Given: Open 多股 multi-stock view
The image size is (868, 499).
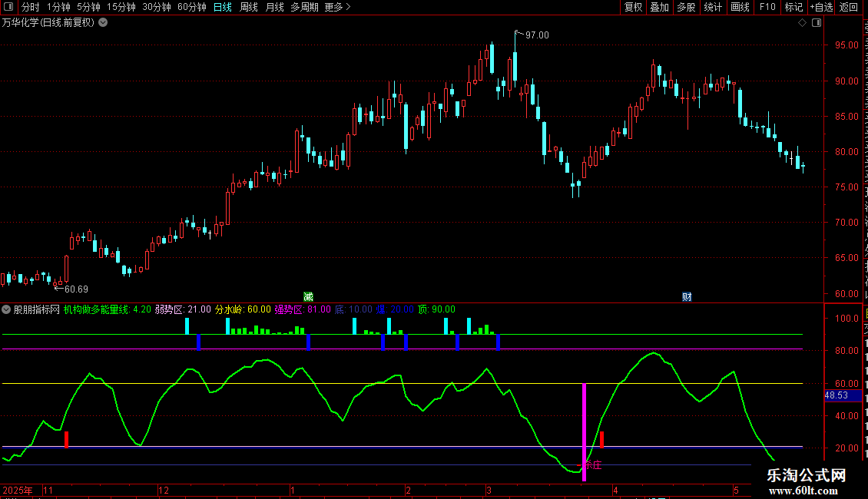Looking at the screenshot, I should click(686, 7).
